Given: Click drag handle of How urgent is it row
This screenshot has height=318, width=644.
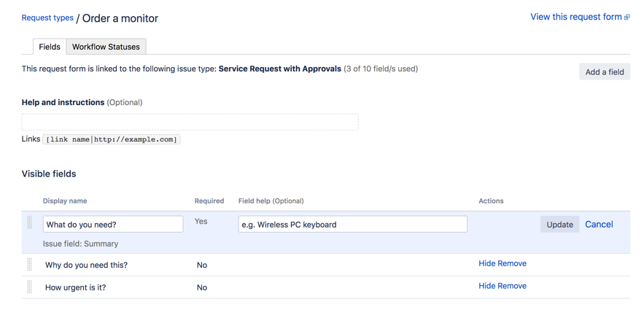Looking at the screenshot, I should (x=30, y=287).
